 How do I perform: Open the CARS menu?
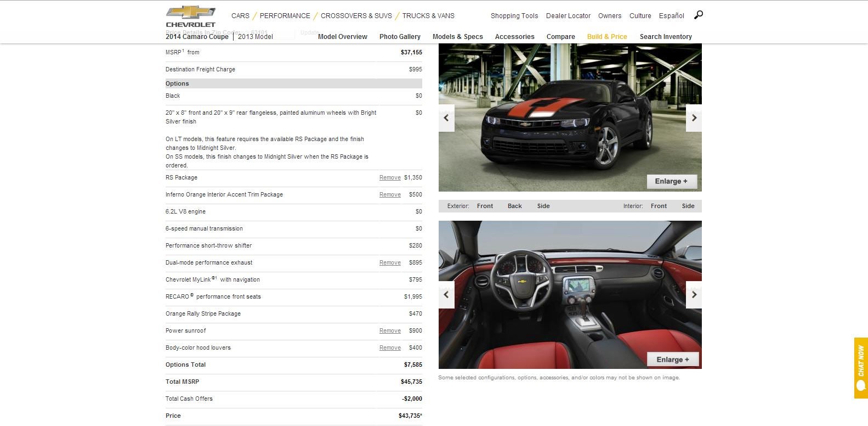pos(240,16)
